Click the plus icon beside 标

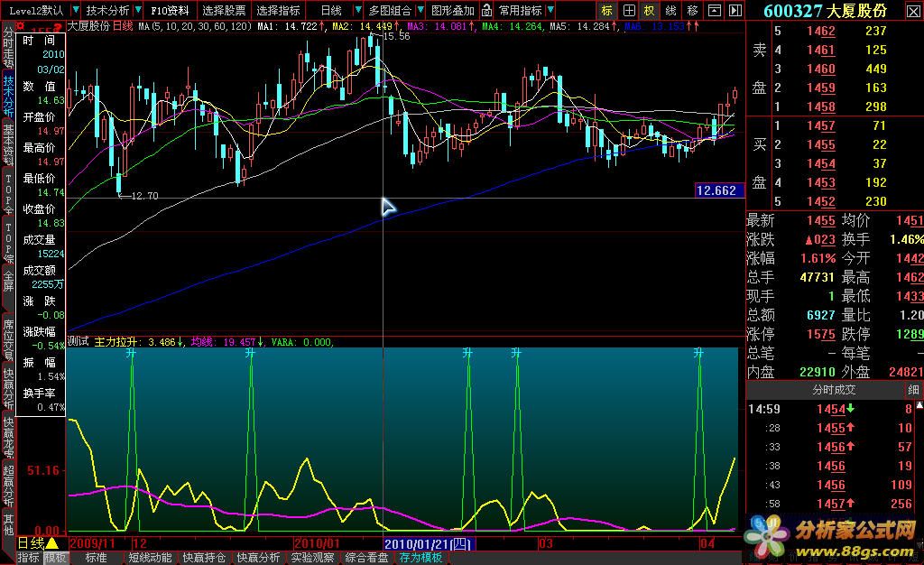tap(629, 10)
